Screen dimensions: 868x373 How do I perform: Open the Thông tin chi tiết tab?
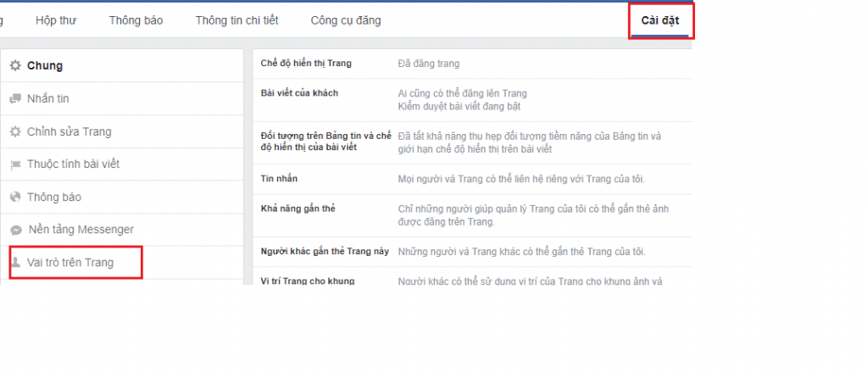(x=237, y=20)
